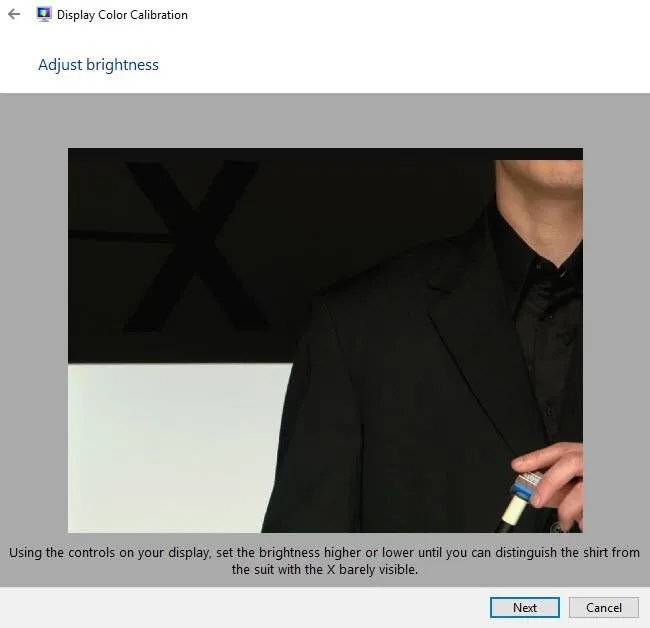Click the Display Color Calibration monitor icon
Viewport: 650px width, 628px height.
[x=44, y=15]
